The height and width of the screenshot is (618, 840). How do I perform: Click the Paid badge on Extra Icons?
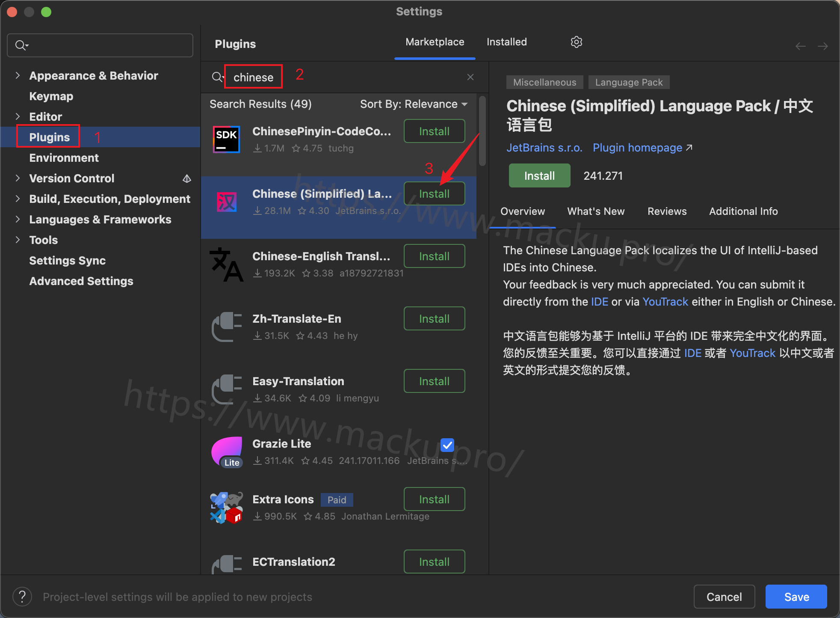337,500
